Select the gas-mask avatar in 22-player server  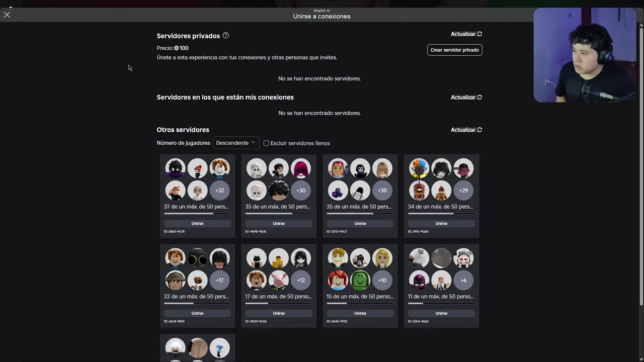(197, 258)
